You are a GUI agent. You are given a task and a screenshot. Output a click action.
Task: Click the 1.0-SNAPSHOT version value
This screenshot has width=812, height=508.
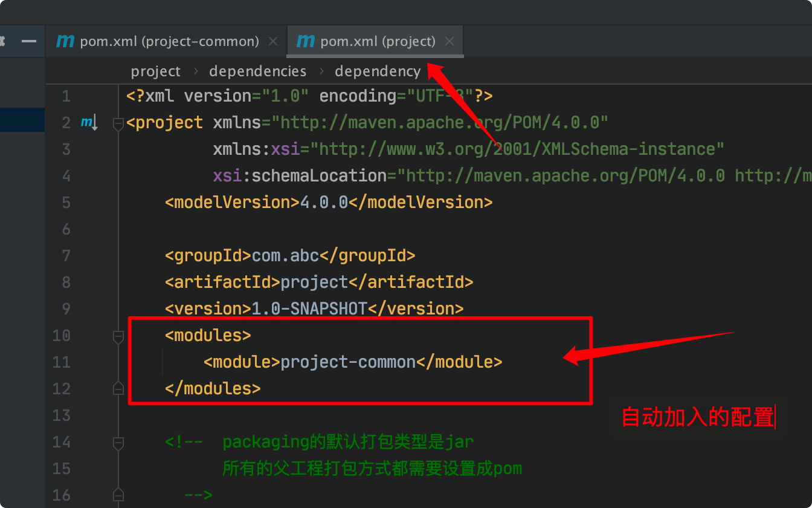309,309
